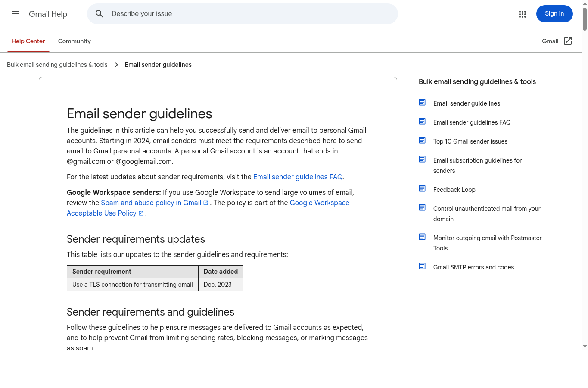Click article icon beside Monitor outgoing email
Image resolution: width=588 pixels, height=388 pixels.
[422, 237]
